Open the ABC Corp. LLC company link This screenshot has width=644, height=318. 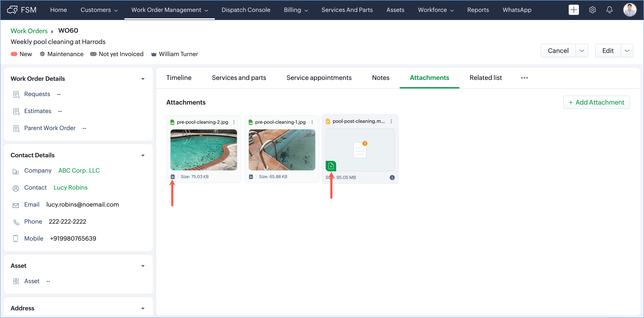(79, 171)
